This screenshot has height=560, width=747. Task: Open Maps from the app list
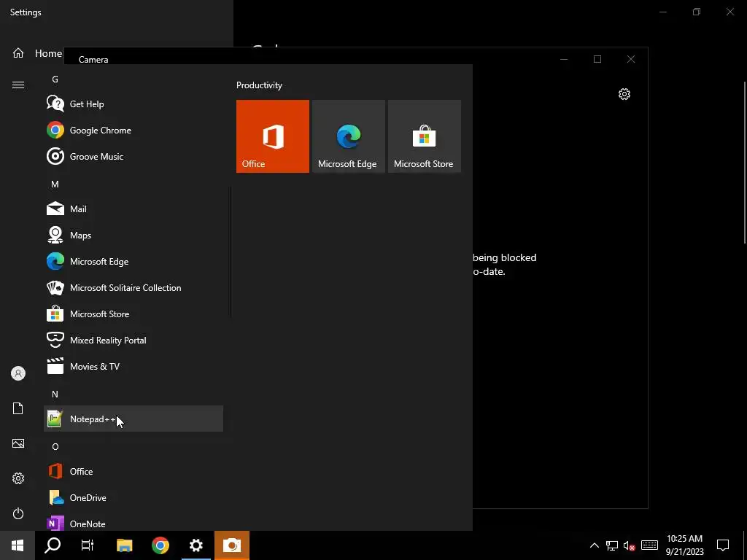pyautogui.click(x=133, y=235)
